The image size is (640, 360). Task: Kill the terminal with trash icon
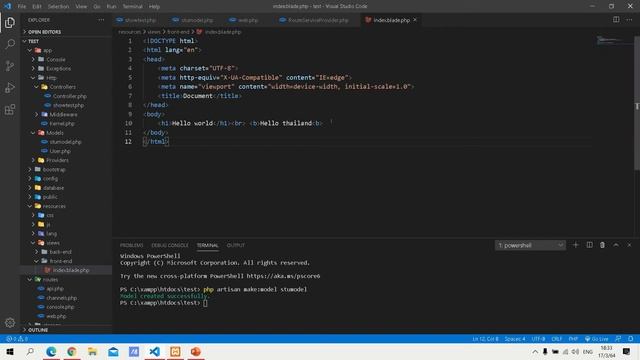point(602,245)
